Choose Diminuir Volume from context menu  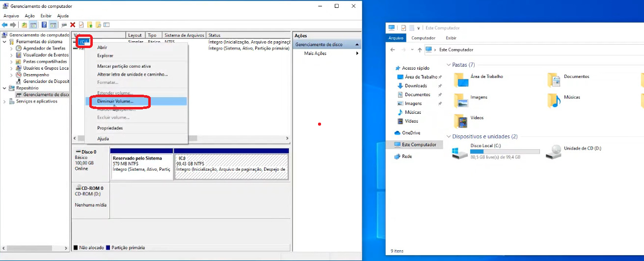[136, 101]
